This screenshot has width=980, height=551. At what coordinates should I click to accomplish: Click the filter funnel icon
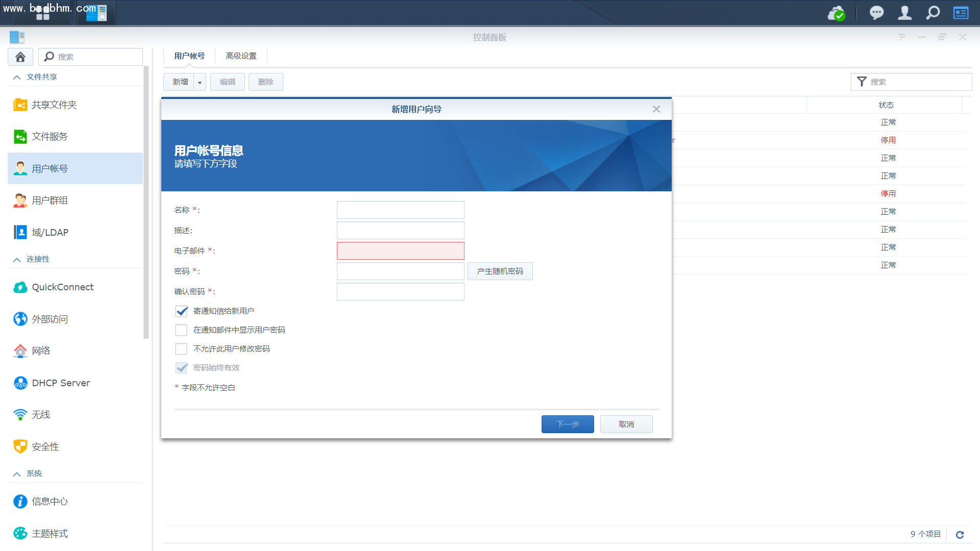click(x=862, y=82)
